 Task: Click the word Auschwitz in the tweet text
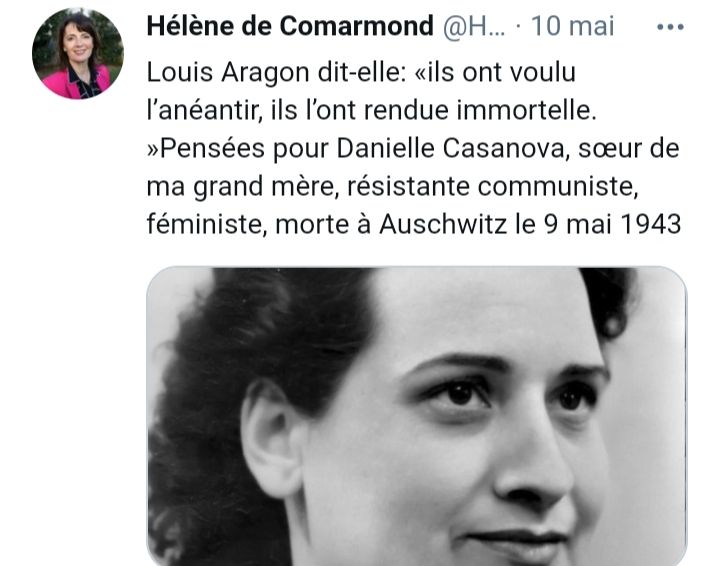coord(443,224)
